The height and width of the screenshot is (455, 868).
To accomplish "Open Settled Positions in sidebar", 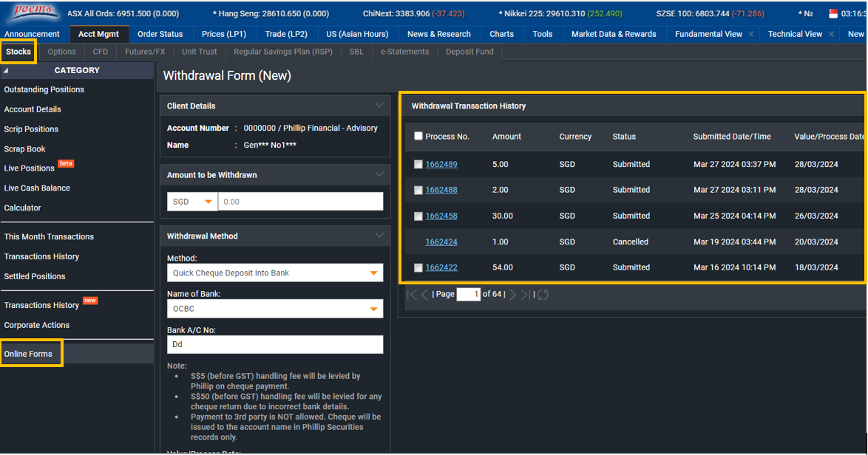I will tap(35, 276).
